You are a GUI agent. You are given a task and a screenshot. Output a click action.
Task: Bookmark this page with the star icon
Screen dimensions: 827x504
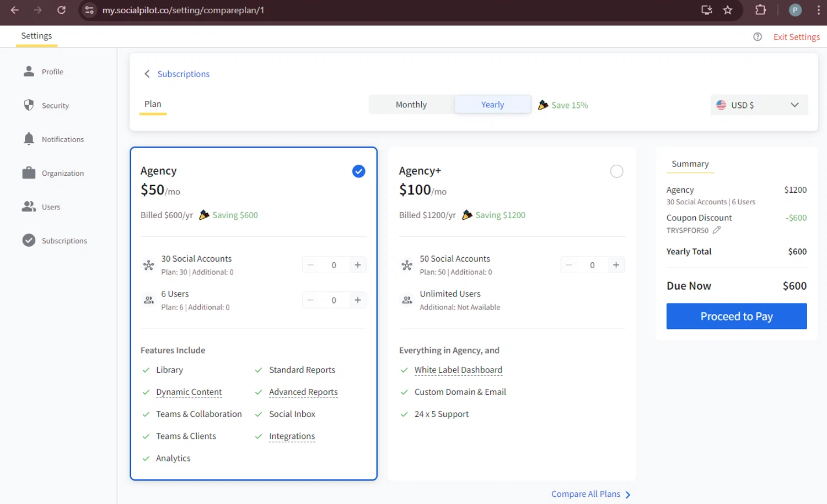[x=728, y=10]
